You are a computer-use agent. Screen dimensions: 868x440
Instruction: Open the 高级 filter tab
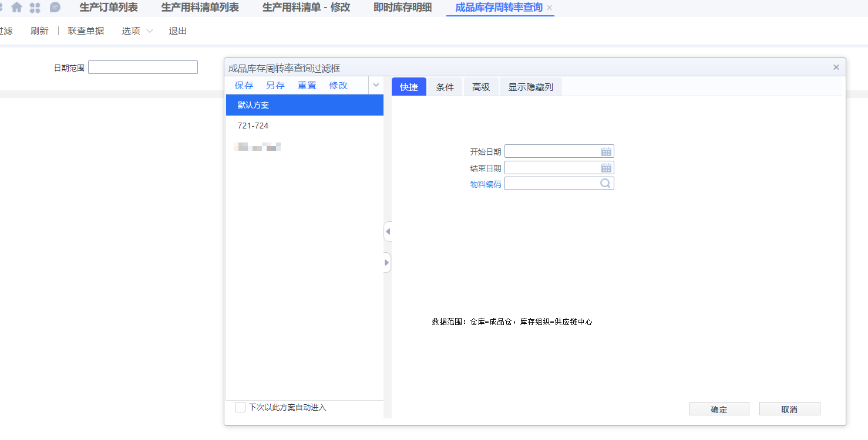[x=481, y=87]
